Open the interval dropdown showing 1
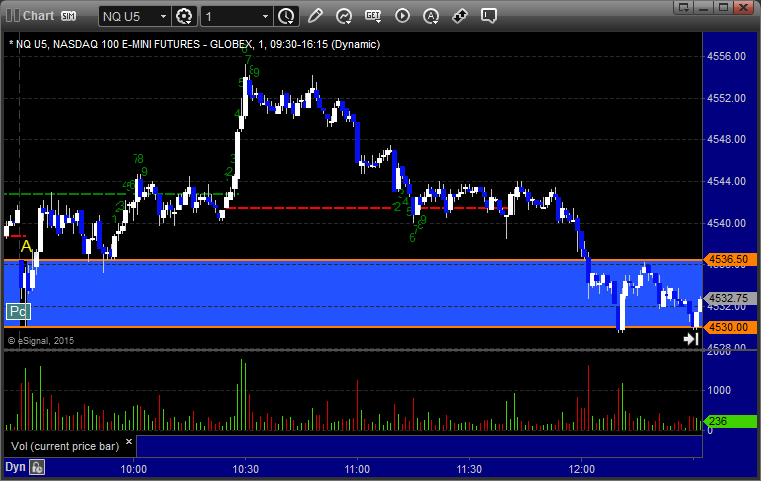The width and height of the screenshot is (761, 481). pyautogui.click(x=265, y=17)
